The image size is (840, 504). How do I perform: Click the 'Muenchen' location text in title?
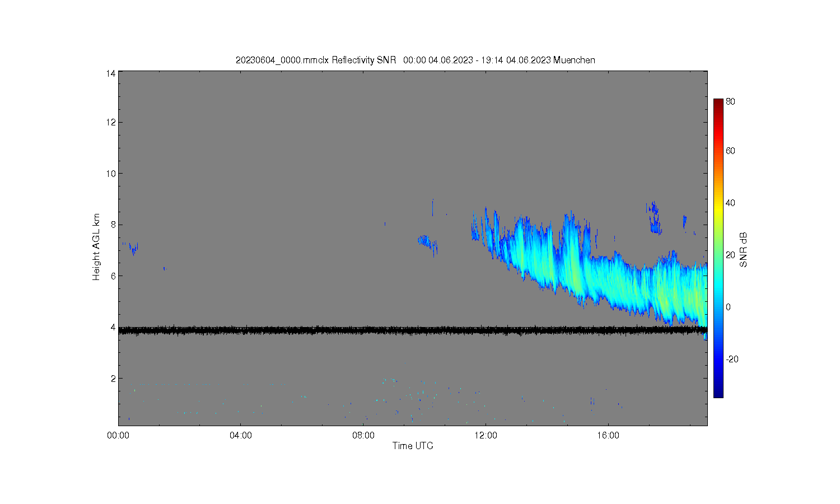coord(574,60)
